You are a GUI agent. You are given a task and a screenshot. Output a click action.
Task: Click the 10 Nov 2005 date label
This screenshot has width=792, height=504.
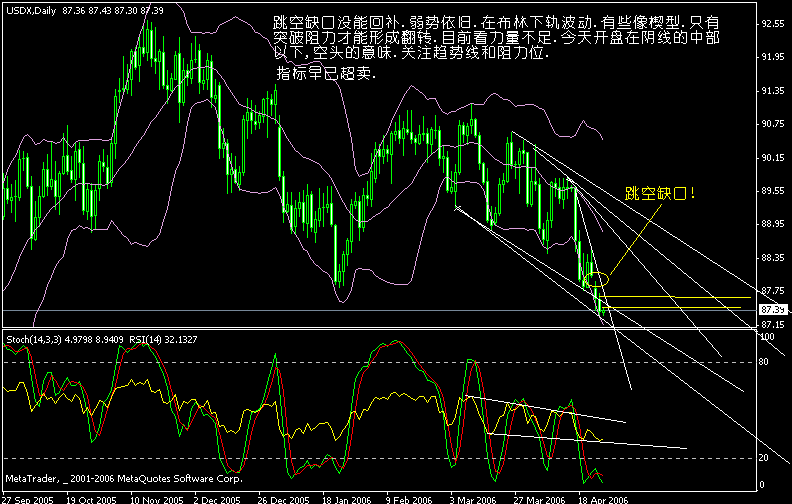[157, 500]
